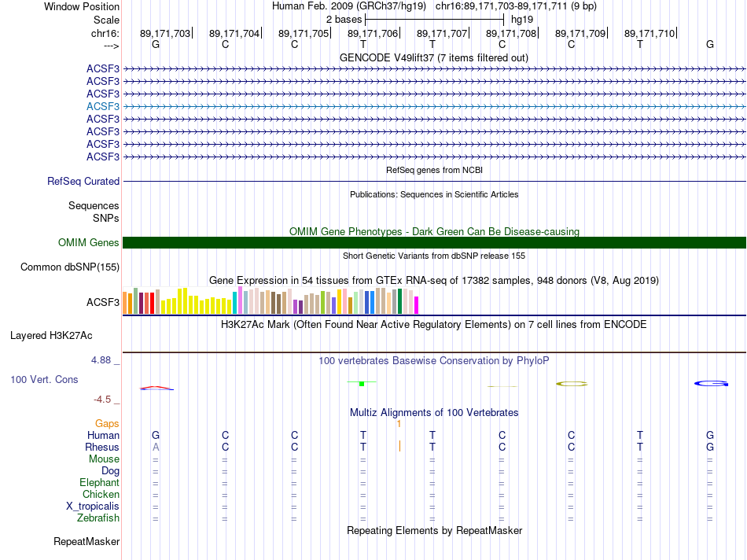Select the 100 Vert. Cons label
747x560 pixels.
point(44,380)
